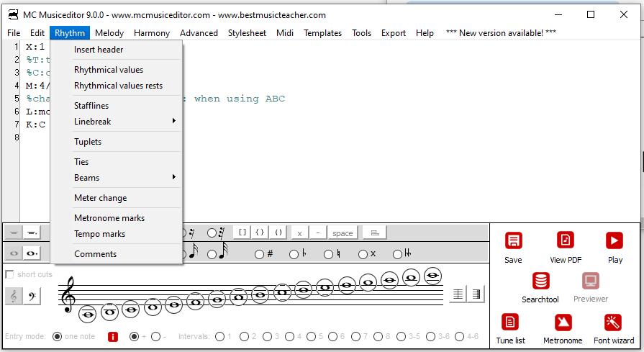The height and width of the screenshot is (352, 644).
Task: Launch the Metronome tool
Action: tap(563, 322)
